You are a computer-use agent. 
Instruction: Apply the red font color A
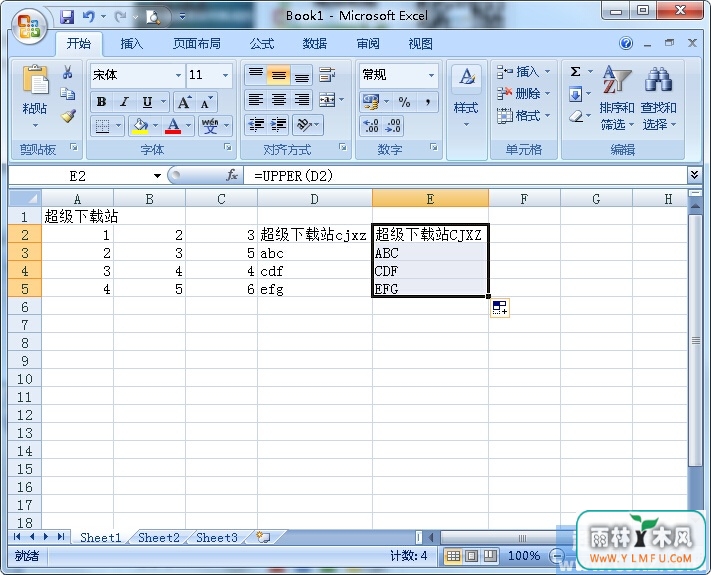(173, 126)
